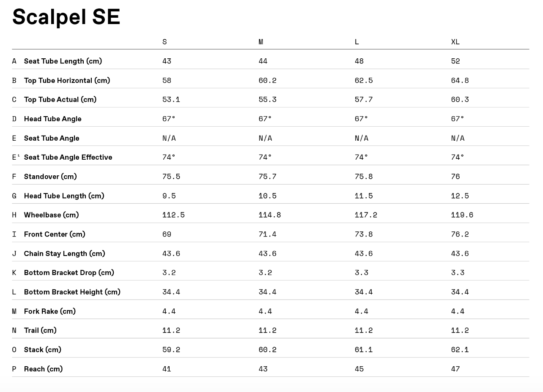
Task: Click the Fork Rake row label
Action: [x=50, y=311]
